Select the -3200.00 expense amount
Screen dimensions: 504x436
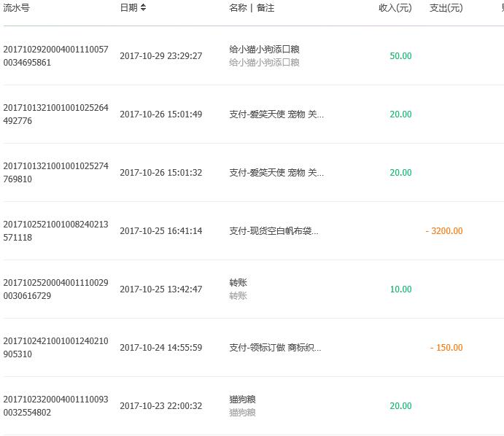click(x=444, y=230)
